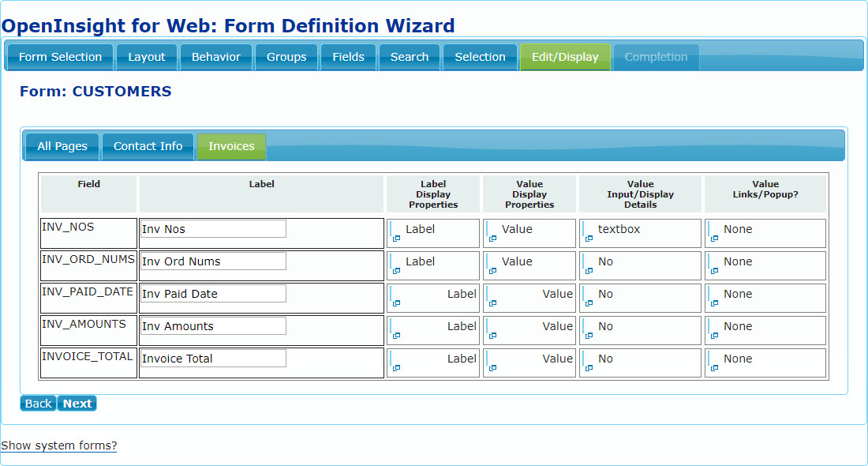The height and width of the screenshot is (466, 868).
Task: Open INV_AMOUNTS value display properties popup icon
Action: point(492,336)
